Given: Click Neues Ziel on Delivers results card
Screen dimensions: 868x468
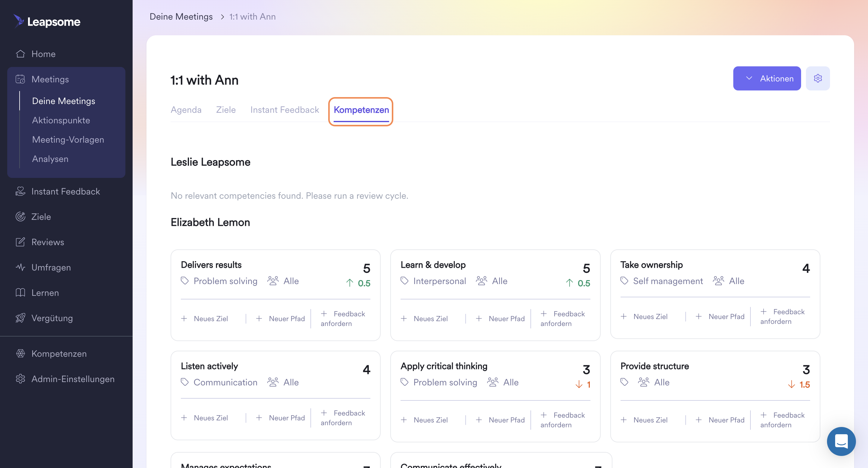Looking at the screenshot, I should click(x=205, y=319).
